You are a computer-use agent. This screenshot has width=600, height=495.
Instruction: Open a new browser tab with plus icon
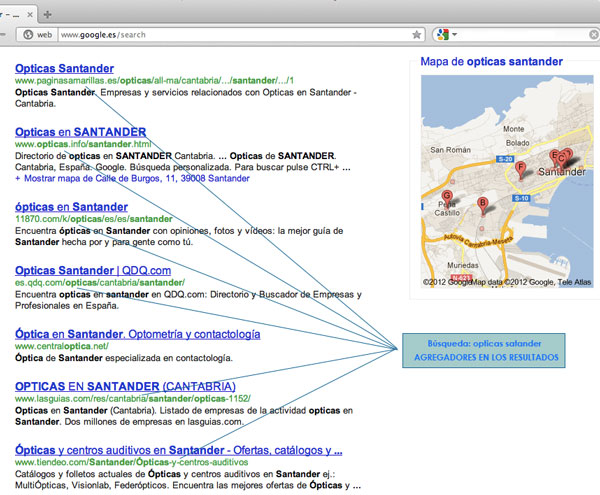click(47, 15)
